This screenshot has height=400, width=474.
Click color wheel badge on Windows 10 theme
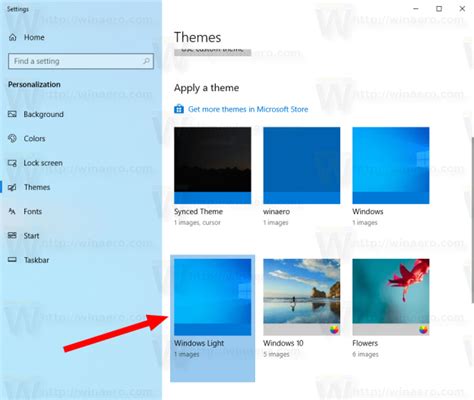334,330
